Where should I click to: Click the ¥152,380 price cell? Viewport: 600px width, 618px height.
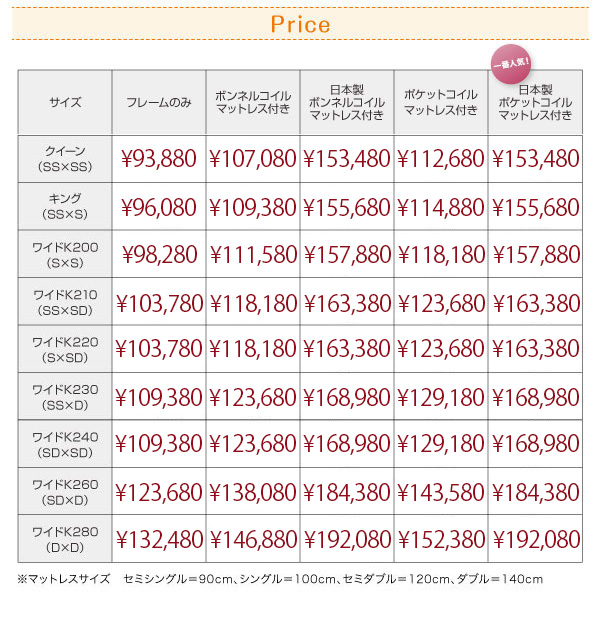441,539
